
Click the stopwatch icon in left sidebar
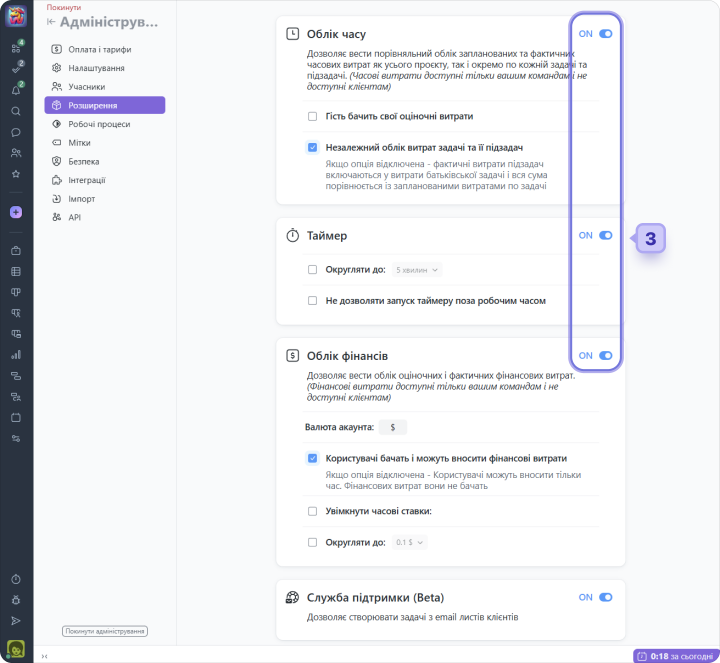(x=15, y=579)
